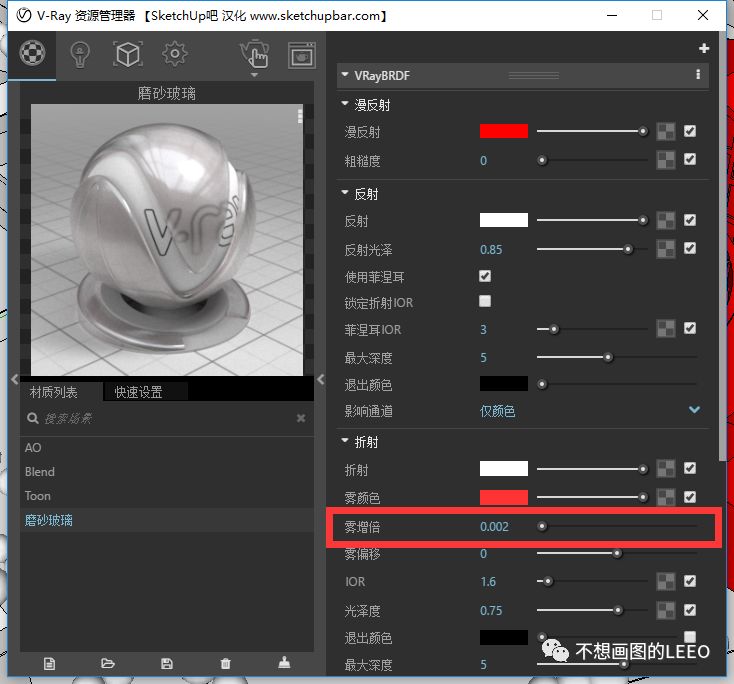Open texture slot for 反射 color
The height and width of the screenshot is (684, 734).
[666, 221]
